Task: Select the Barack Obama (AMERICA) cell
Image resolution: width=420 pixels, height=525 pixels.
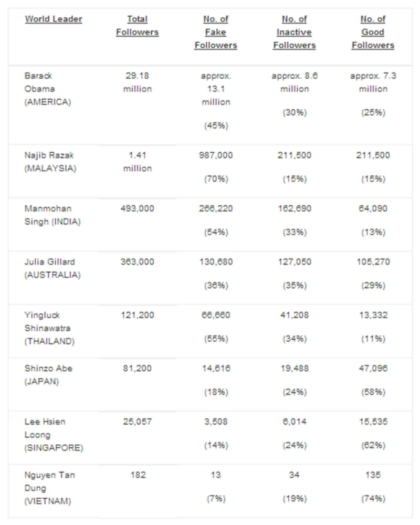Action: (x=47, y=89)
